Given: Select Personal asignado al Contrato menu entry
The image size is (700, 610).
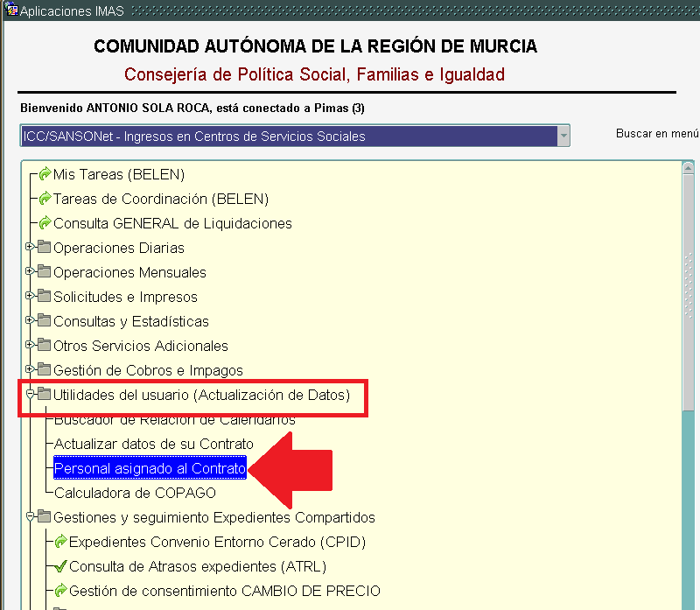Looking at the screenshot, I should coord(150,468).
